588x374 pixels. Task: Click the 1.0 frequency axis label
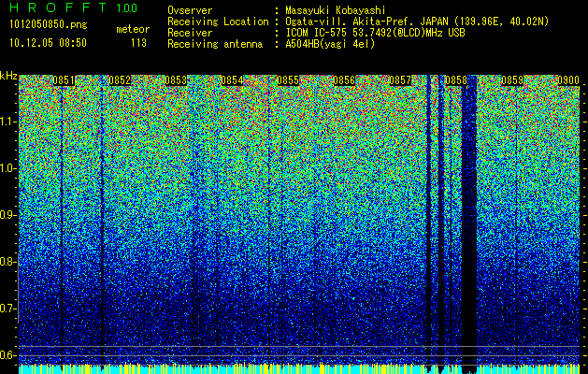coord(8,168)
